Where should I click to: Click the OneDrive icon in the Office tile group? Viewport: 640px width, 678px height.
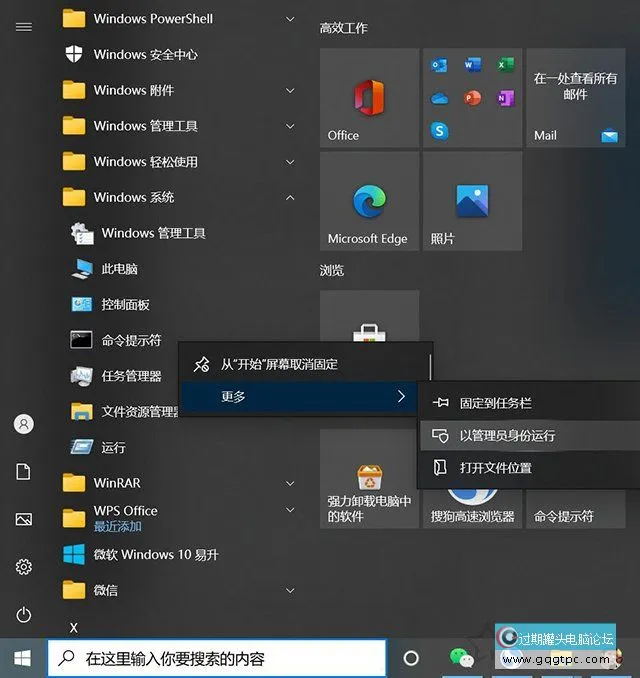point(439,98)
